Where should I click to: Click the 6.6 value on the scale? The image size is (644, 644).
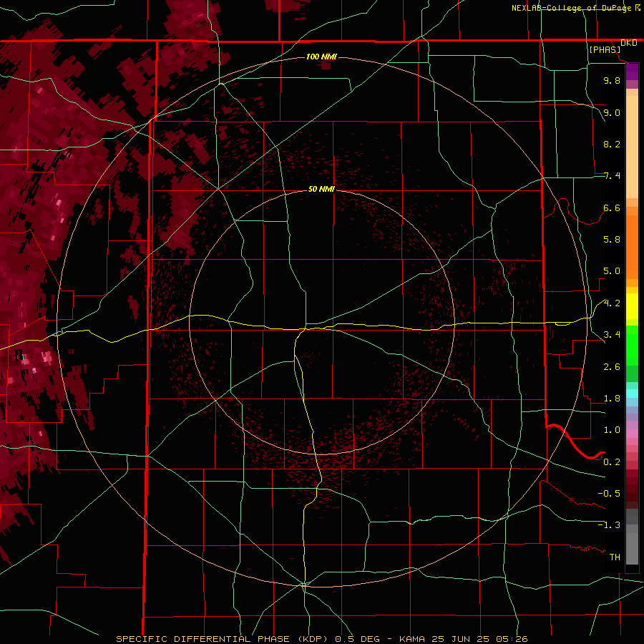coord(612,208)
